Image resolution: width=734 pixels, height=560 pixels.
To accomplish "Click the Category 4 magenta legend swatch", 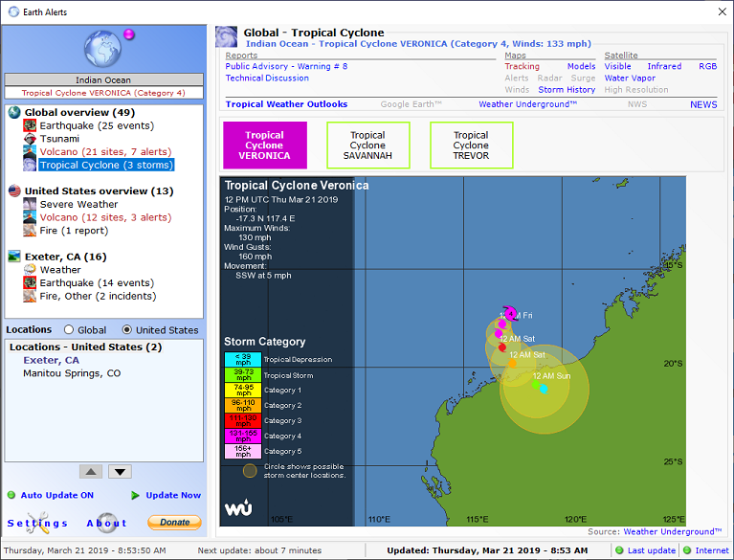I will coord(243,436).
